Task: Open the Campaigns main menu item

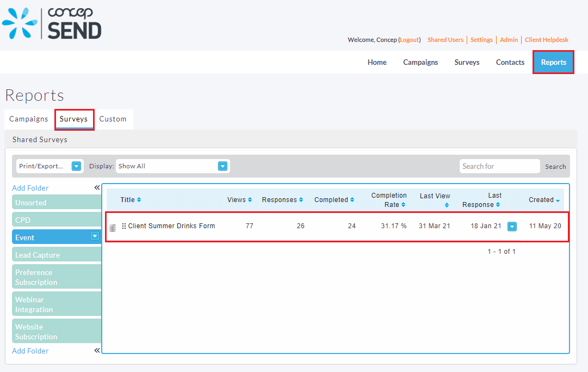Action: [x=420, y=62]
